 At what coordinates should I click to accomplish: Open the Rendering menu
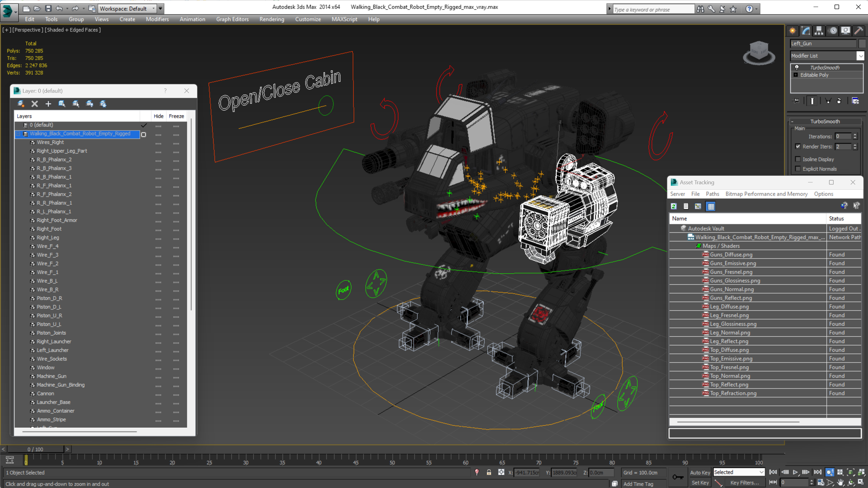pos(272,19)
